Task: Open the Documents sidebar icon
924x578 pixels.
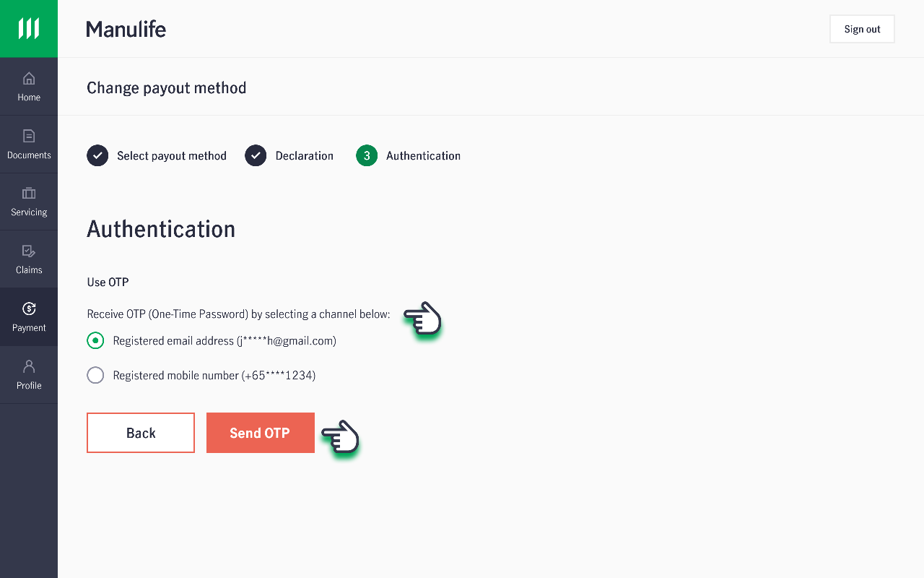Action: [x=29, y=136]
